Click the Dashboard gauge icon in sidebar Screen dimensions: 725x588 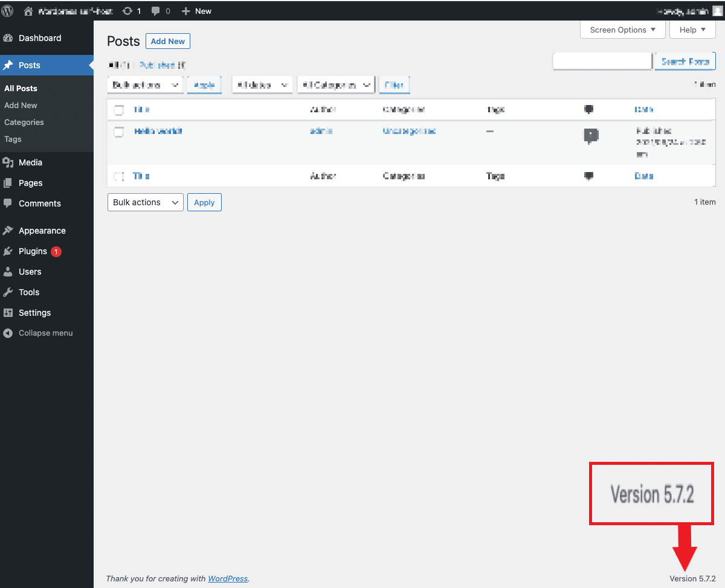(8, 38)
